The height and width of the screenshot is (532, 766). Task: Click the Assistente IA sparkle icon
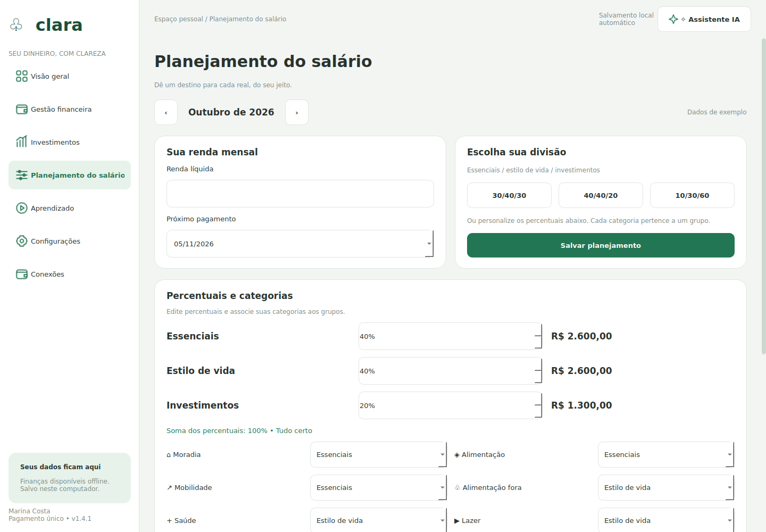tap(673, 19)
